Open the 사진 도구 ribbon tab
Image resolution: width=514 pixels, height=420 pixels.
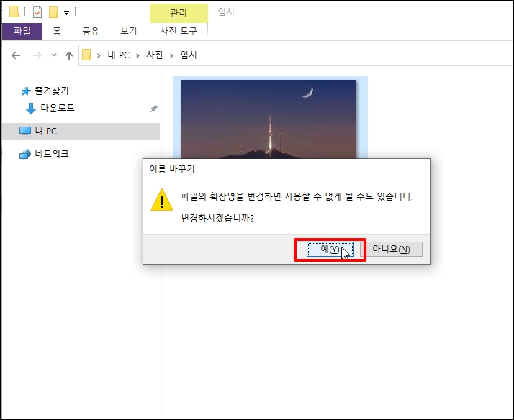(179, 31)
